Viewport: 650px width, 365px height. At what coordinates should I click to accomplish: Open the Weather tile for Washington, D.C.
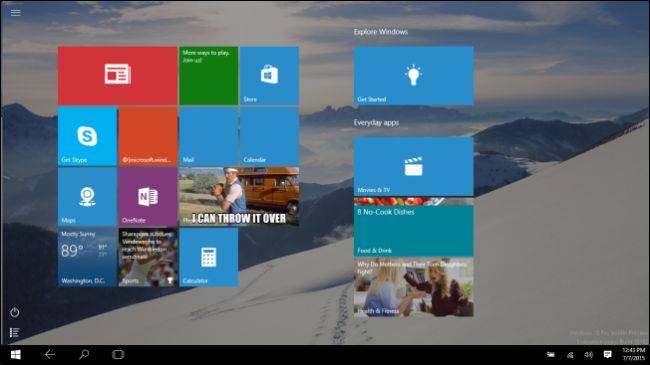tap(87, 258)
